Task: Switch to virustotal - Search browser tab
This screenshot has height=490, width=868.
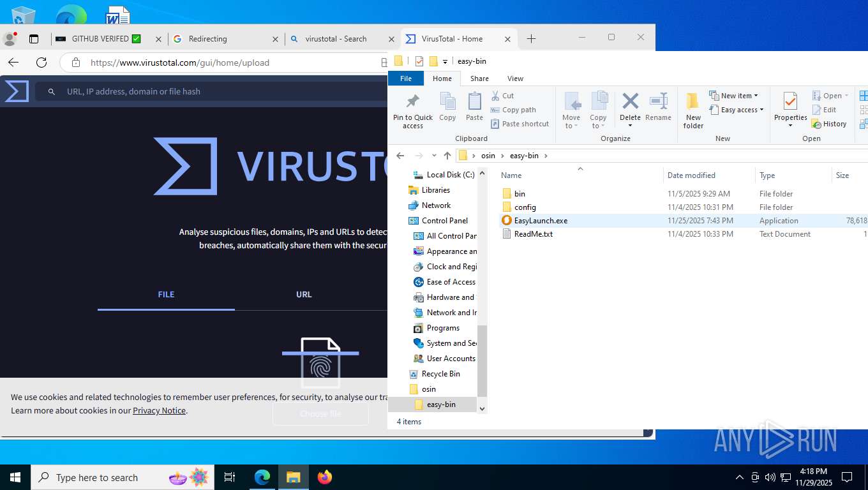Action: [x=336, y=39]
